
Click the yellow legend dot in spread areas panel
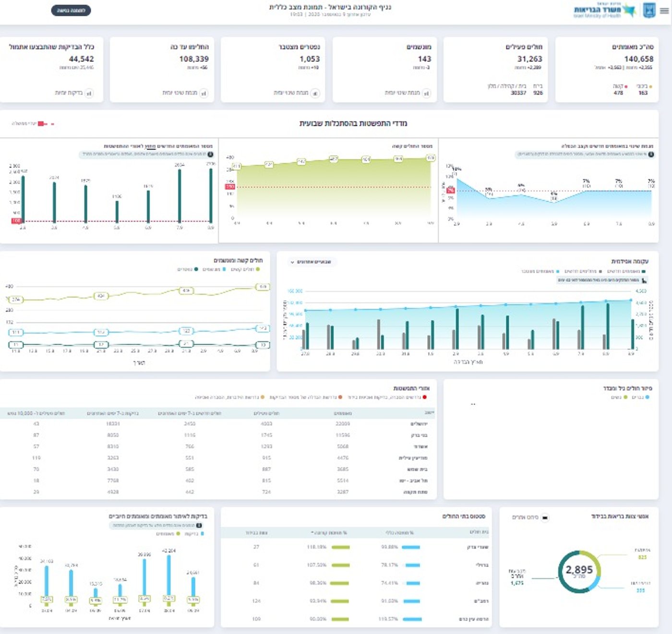(263, 397)
